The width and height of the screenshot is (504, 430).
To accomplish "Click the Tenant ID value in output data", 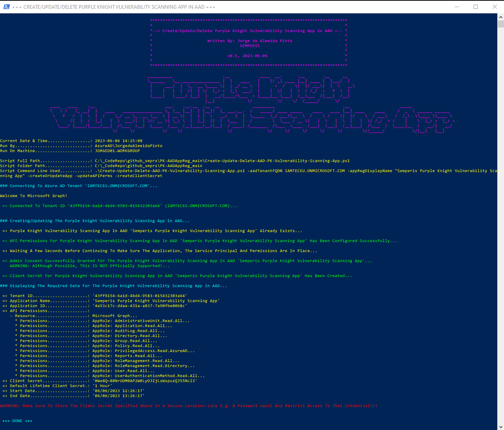I will (140, 296).
